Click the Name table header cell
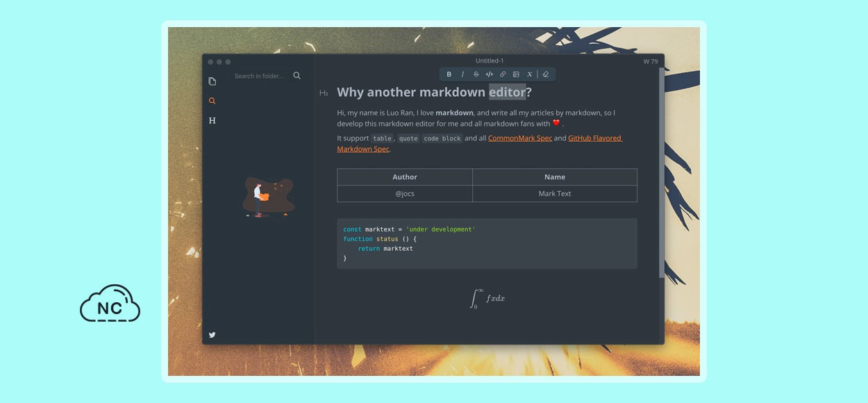 click(555, 177)
